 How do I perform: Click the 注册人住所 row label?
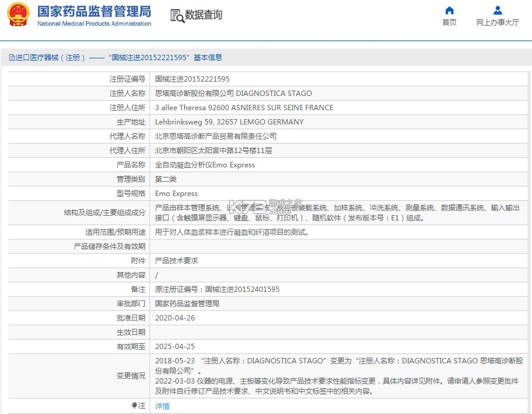[127, 108]
